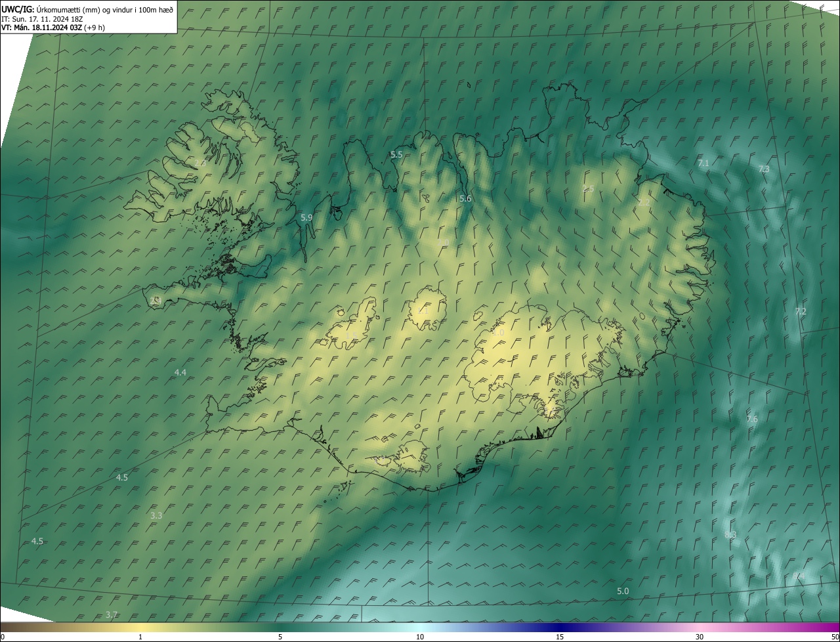Click the 5.5 value label on the map
The height and width of the screenshot is (642, 840).
pyautogui.click(x=396, y=154)
